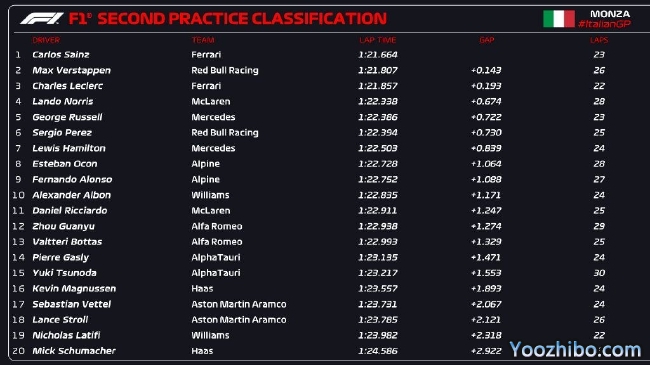Click Lewis Hamilton's name

point(69,148)
